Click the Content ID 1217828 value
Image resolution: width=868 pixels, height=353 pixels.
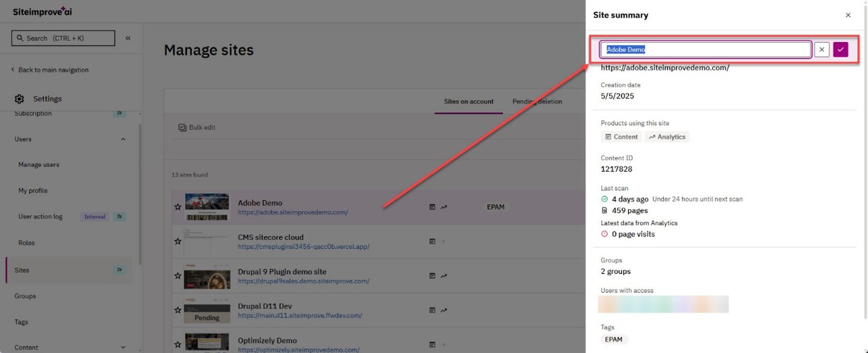point(616,170)
